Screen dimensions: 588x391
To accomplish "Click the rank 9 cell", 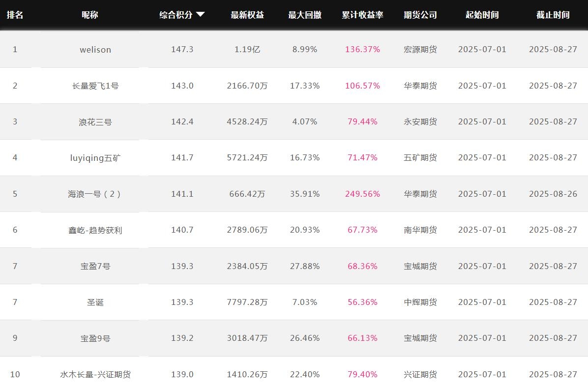I will (x=15, y=338).
